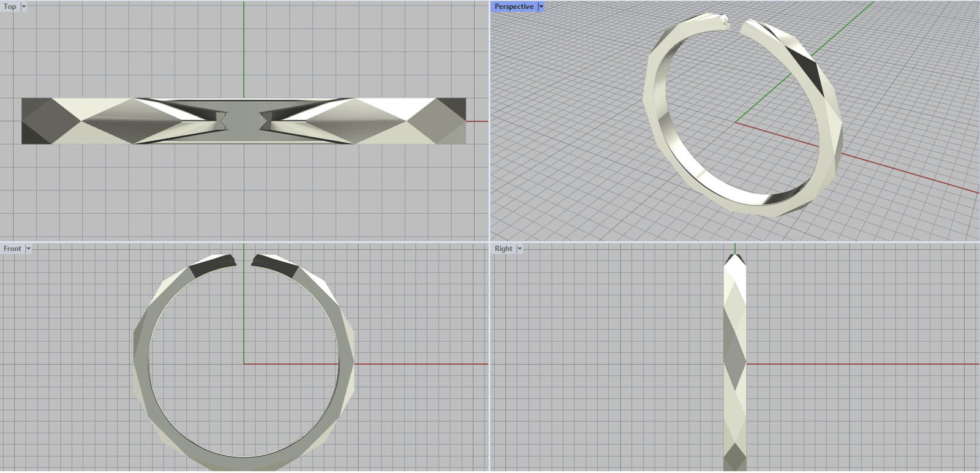Screen dimensions: 980x473
Task: Expand the Right viewport dropdown arrow
Action: click(x=520, y=249)
